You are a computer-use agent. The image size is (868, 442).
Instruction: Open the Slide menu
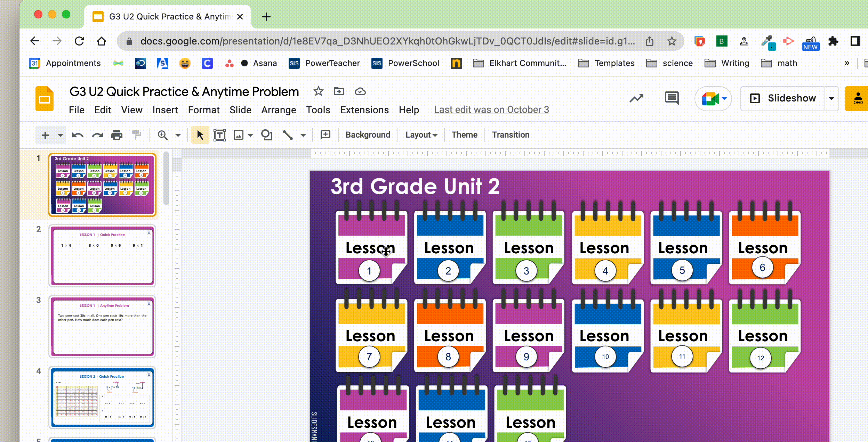pos(240,110)
